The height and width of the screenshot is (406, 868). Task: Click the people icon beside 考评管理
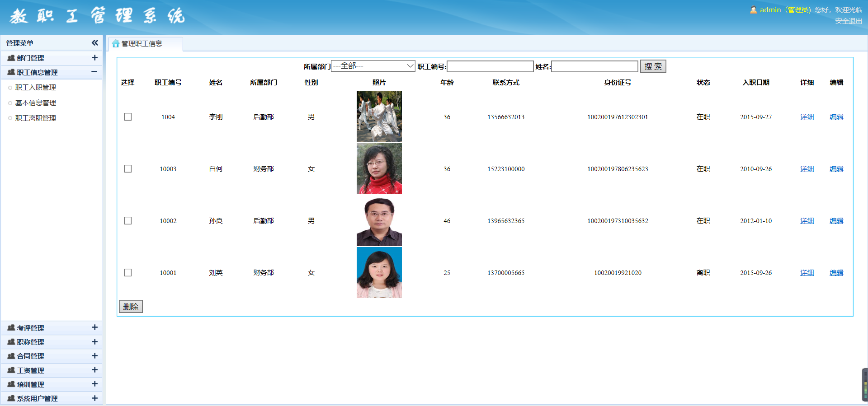11,328
